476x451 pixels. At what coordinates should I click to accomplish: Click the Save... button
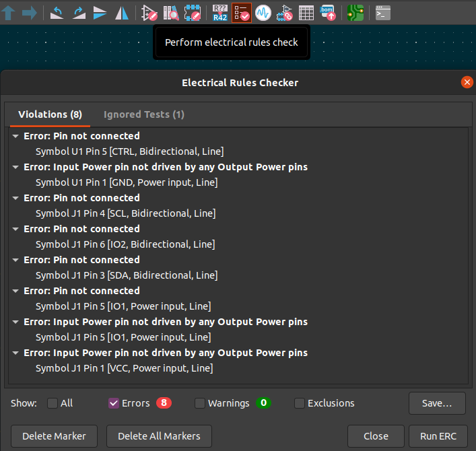[x=437, y=403]
